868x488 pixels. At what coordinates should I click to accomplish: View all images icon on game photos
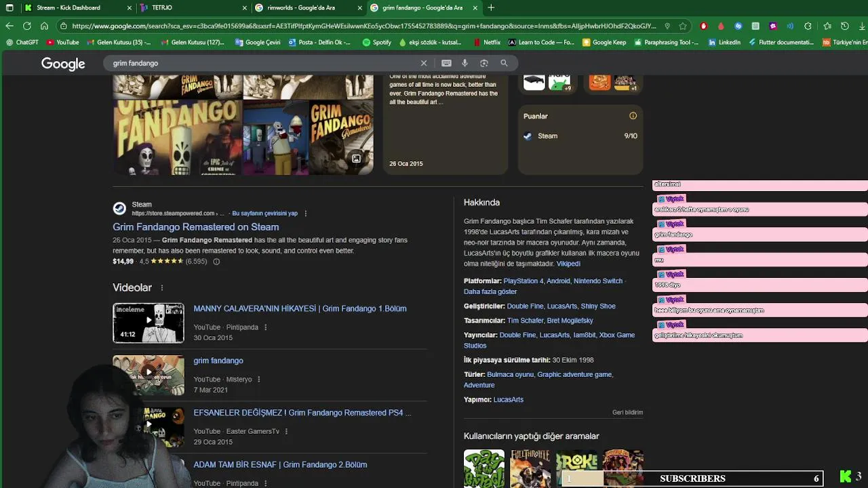(x=356, y=159)
